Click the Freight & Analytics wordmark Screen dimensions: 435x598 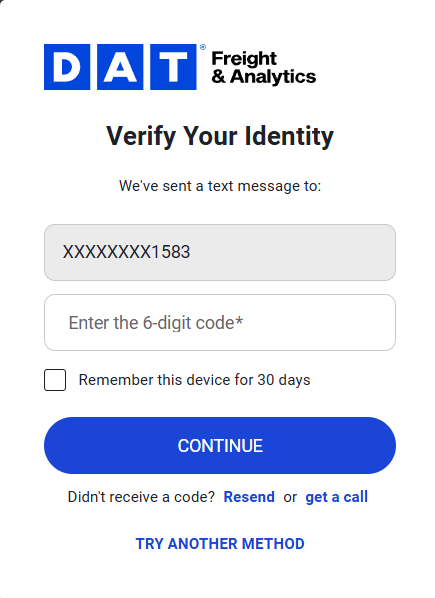(x=264, y=68)
